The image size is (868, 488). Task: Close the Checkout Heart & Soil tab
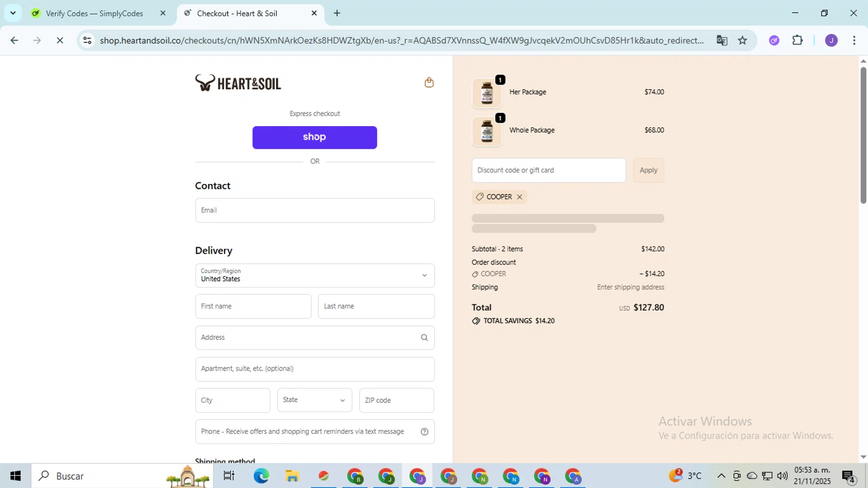(x=314, y=13)
